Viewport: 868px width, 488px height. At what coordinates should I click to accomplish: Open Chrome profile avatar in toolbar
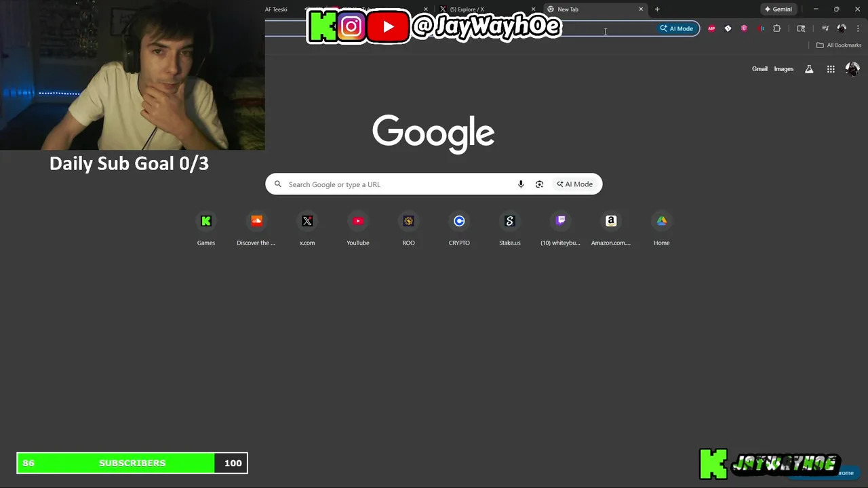pyautogui.click(x=842, y=28)
